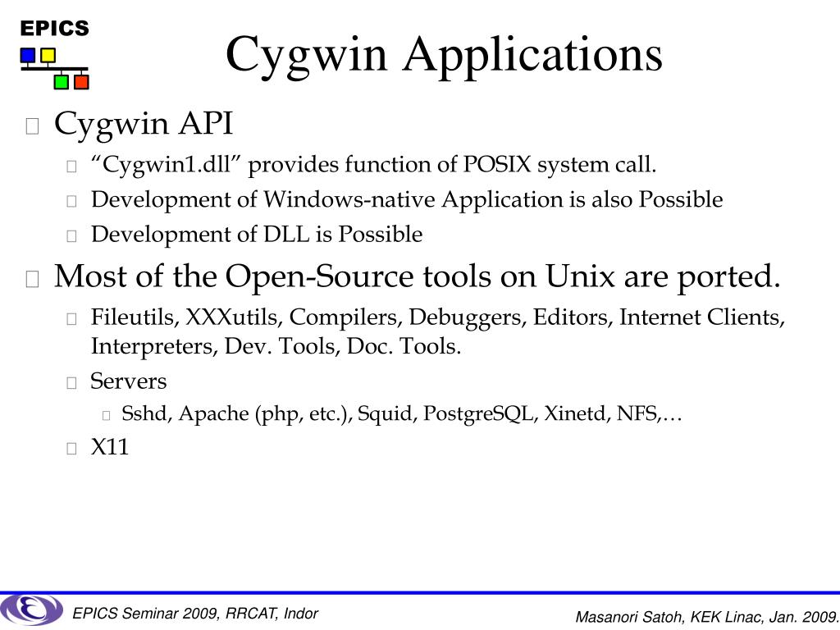The width and height of the screenshot is (840, 630).
Task: Select the "Servers" bullet text
Action: [129, 381]
